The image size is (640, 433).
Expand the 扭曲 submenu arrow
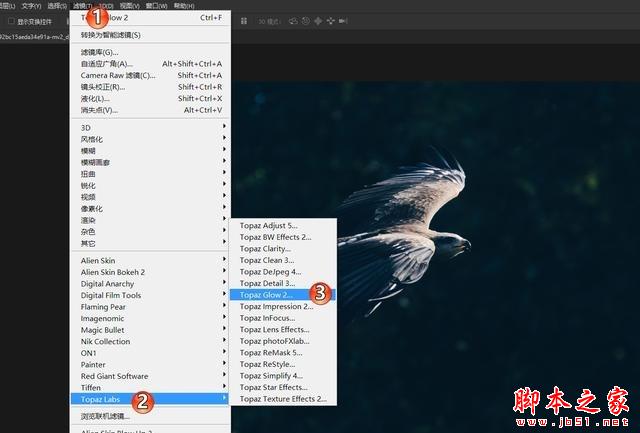pos(224,173)
